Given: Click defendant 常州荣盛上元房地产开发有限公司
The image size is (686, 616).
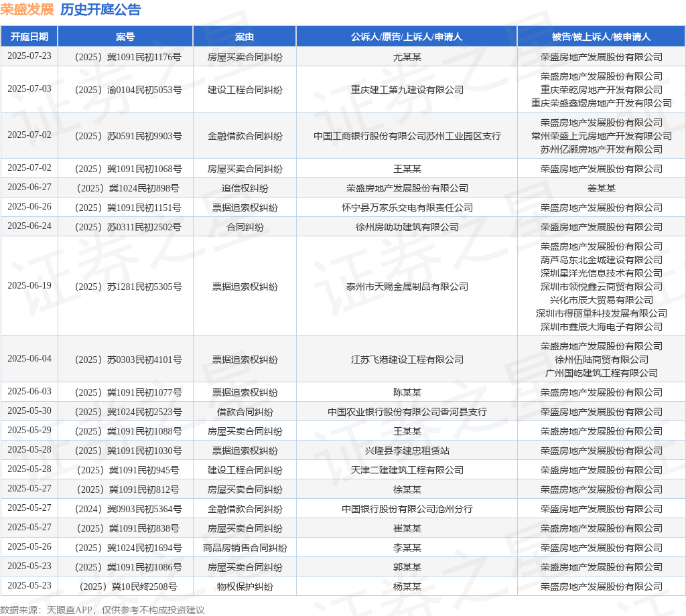Looking at the screenshot, I should [x=601, y=136].
